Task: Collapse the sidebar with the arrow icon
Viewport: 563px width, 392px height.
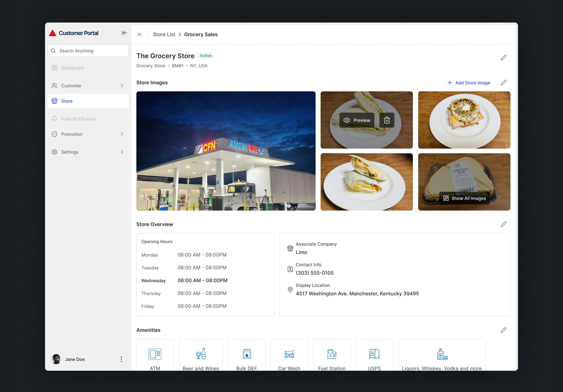Action: [124, 33]
